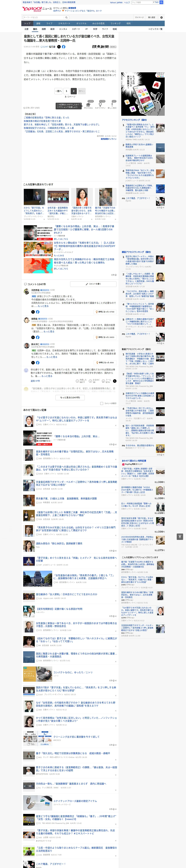Click the わかりやすい lightbulb reaction
This screenshot has height=868, width=186.
click(100, 104)
